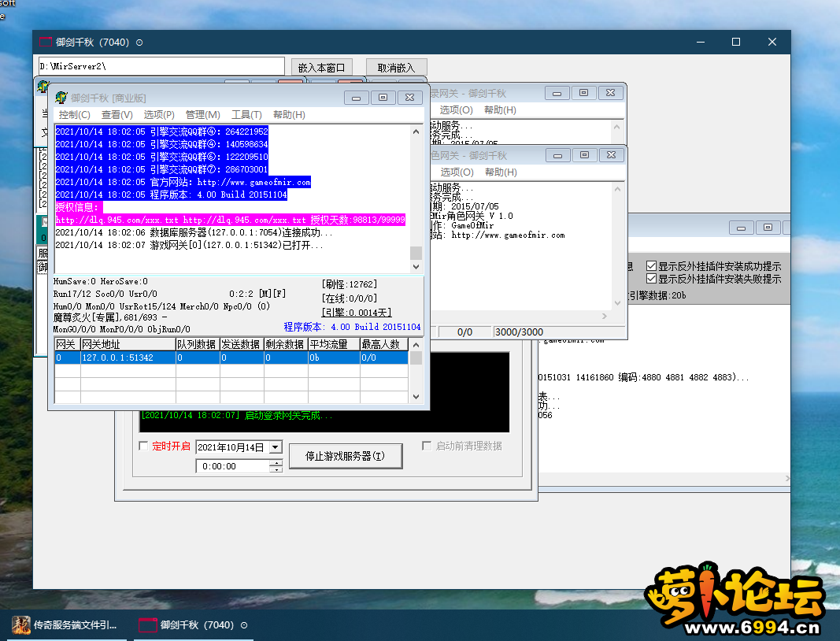The height and width of the screenshot is (641, 840).
Task: Open 传奇服务端文件引 taskbar app
Action: [x=65, y=625]
